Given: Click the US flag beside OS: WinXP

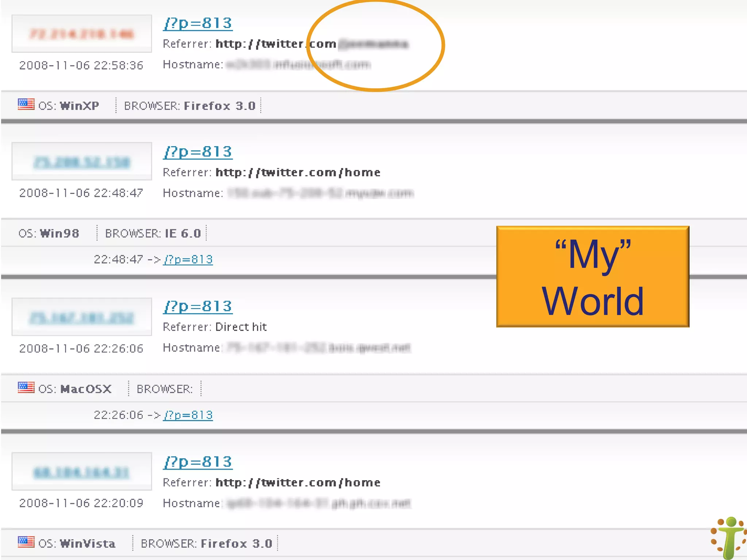Looking at the screenshot, I should (26, 104).
